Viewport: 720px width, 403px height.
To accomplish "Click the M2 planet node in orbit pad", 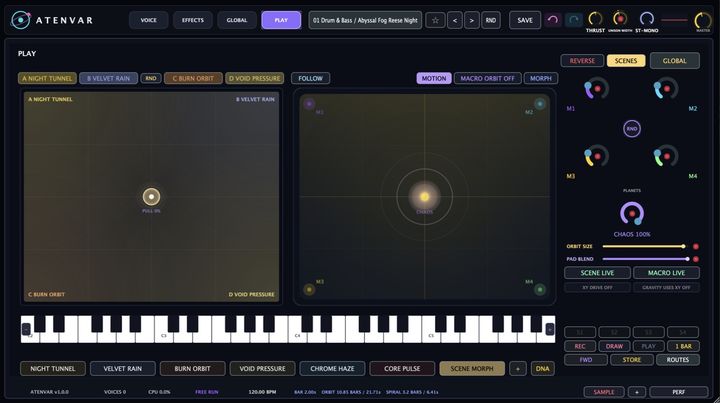I will tap(540, 104).
